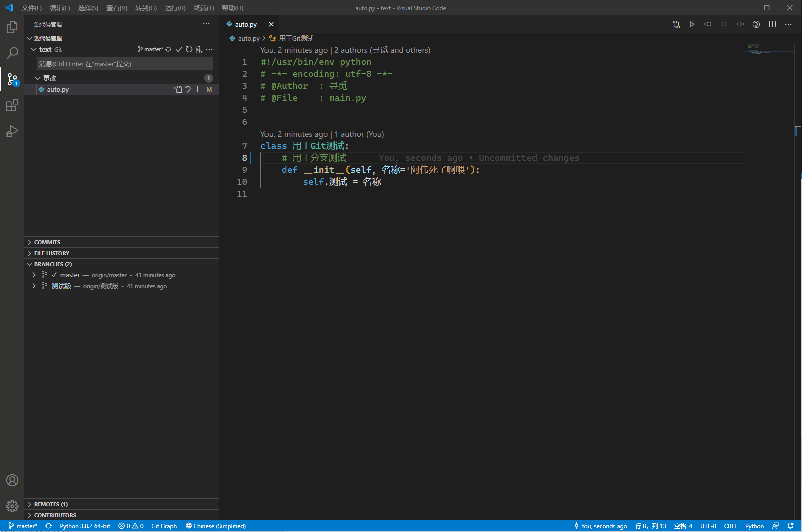Expand the master branch node
802x532 pixels.
click(34, 275)
